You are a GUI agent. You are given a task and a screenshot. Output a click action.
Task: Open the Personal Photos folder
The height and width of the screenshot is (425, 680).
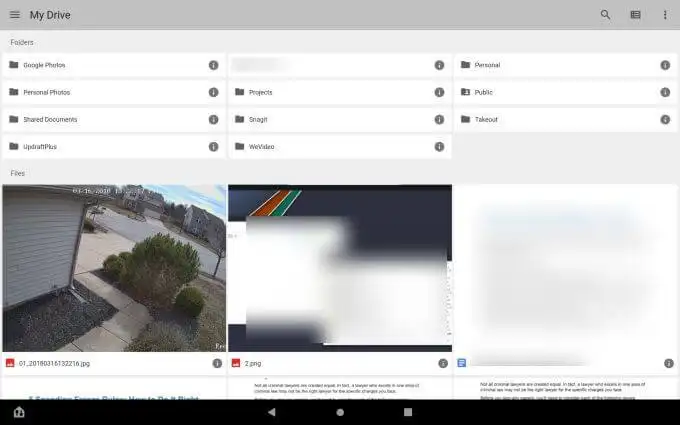click(114, 92)
